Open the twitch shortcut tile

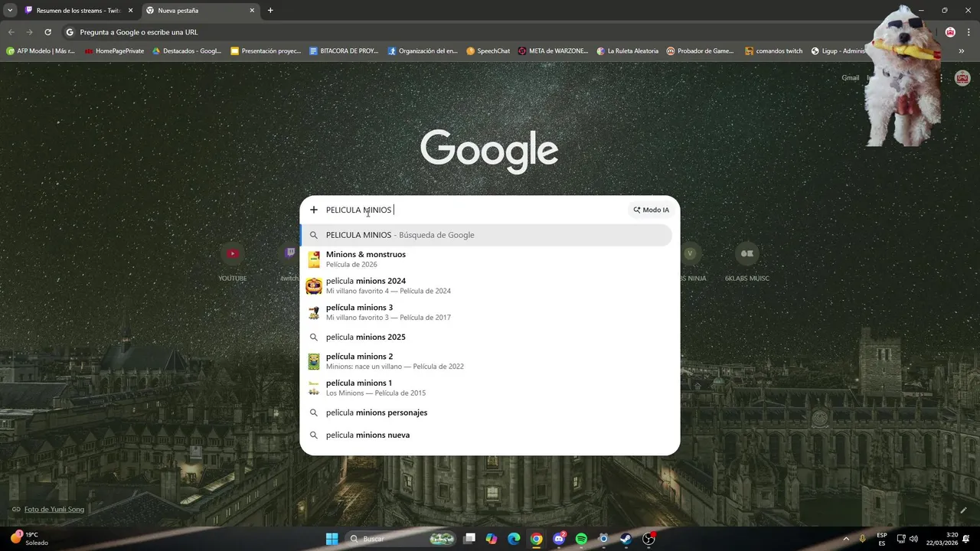point(289,262)
